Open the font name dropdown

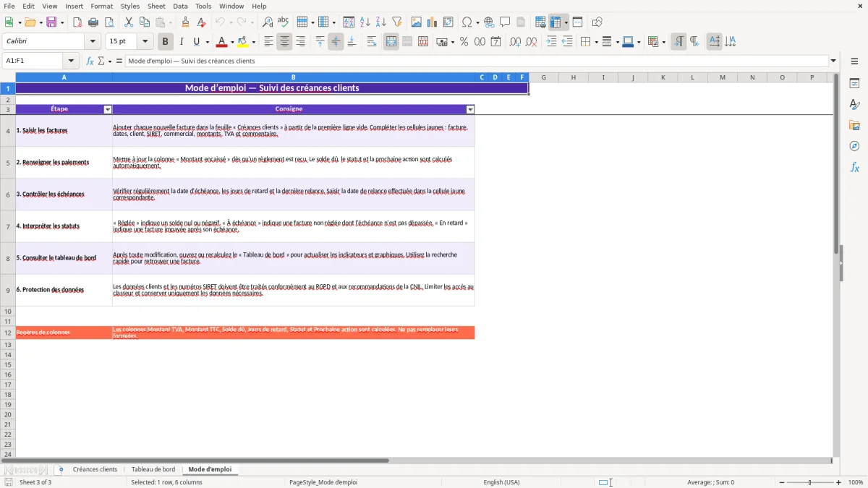(x=93, y=42)
